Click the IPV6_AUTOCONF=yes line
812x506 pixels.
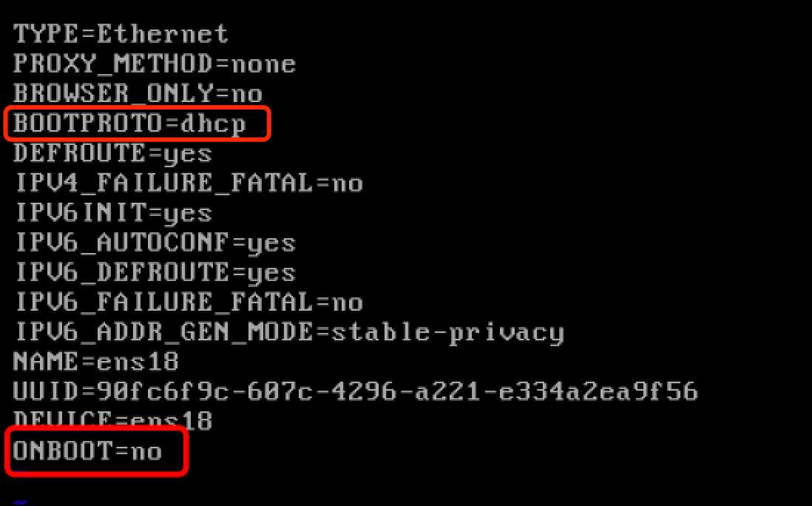coord(155,243)
